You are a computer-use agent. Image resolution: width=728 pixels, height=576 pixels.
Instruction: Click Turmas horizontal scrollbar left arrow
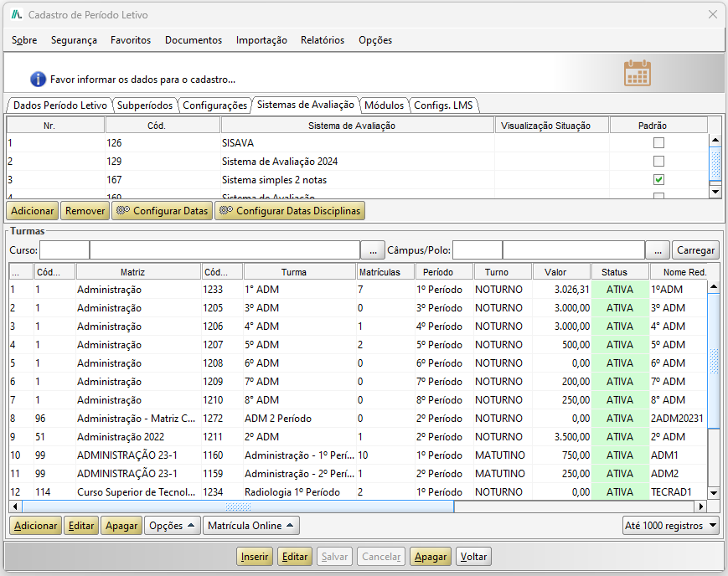pos(15,507)
